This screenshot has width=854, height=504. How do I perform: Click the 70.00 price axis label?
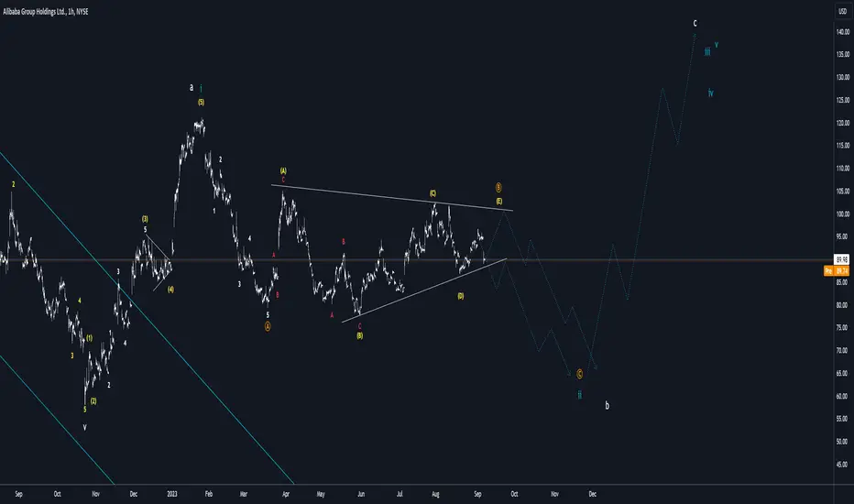coord(843,350)
